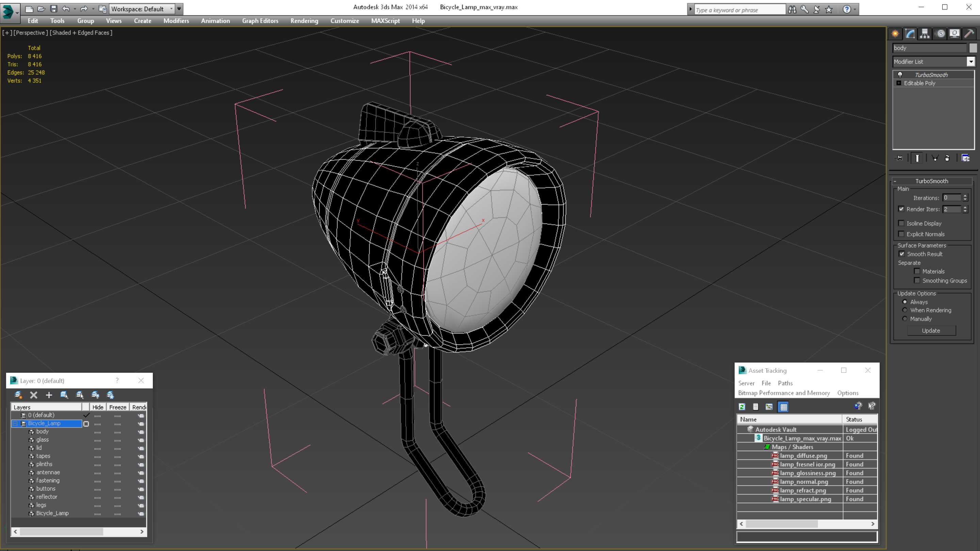Click Save File icon in top toolbar
The height and width of the screenshot is (551, 980).
pyautogui.click(x=54, y=9)
